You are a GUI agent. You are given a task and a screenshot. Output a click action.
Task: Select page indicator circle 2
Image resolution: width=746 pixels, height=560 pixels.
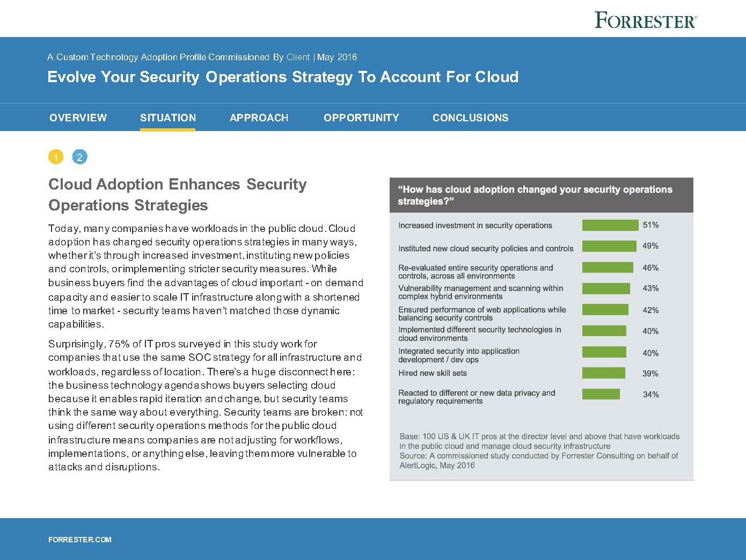pyautogui.click(x=79, y=157)
